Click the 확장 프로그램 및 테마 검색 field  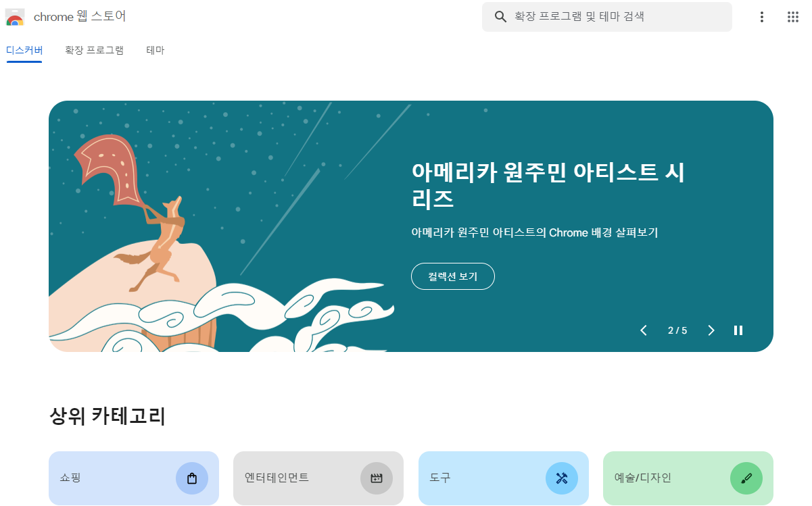(x=607, y=17)
